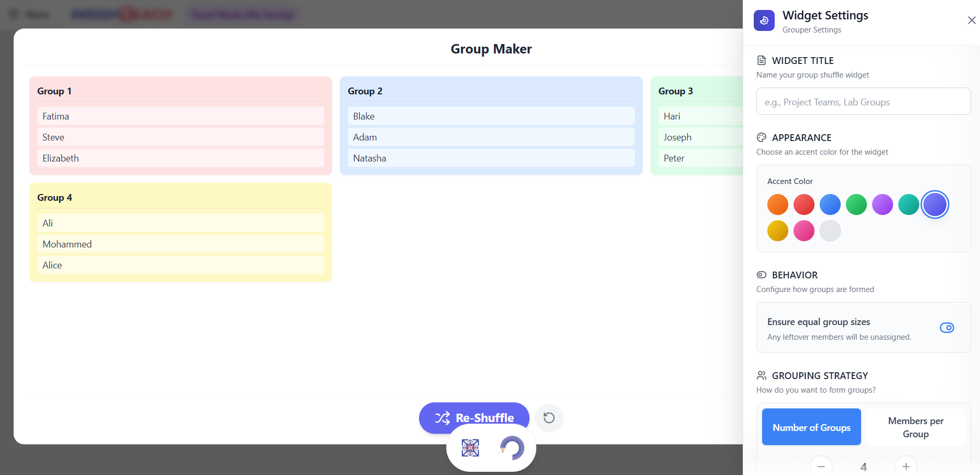Click the circular pencil icon in bottom dock

click(512, 448)
